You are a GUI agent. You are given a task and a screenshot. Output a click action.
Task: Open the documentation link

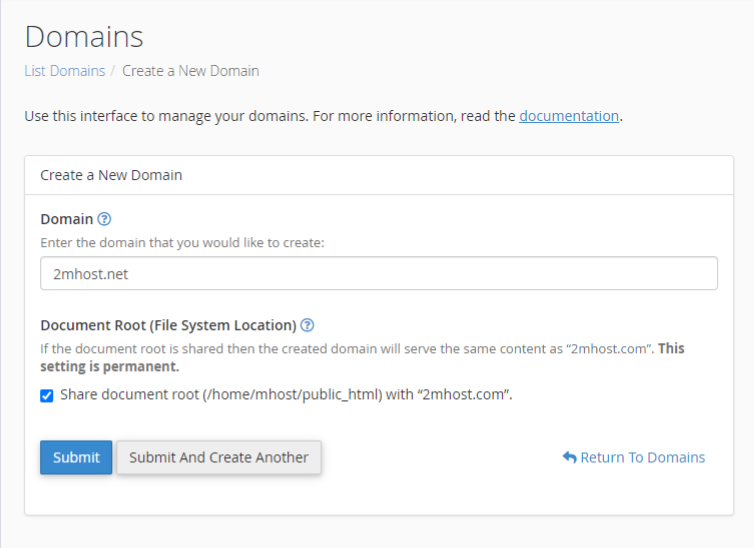[568, 116]
